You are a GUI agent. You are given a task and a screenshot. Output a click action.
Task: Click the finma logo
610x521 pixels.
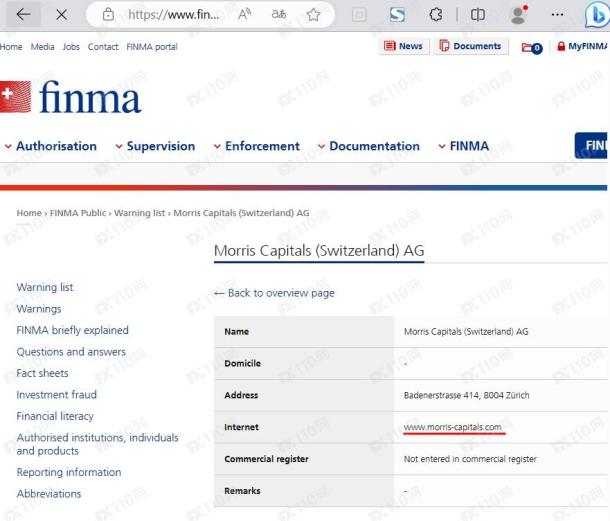(x=70, y=96)
